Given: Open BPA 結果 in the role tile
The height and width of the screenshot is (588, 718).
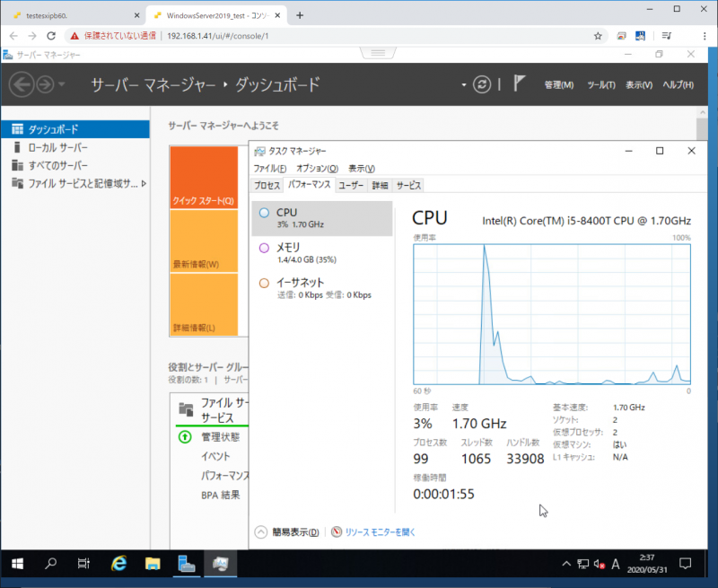Looking at the screenshot, I should pyautogui.click(x=220, y=495).
